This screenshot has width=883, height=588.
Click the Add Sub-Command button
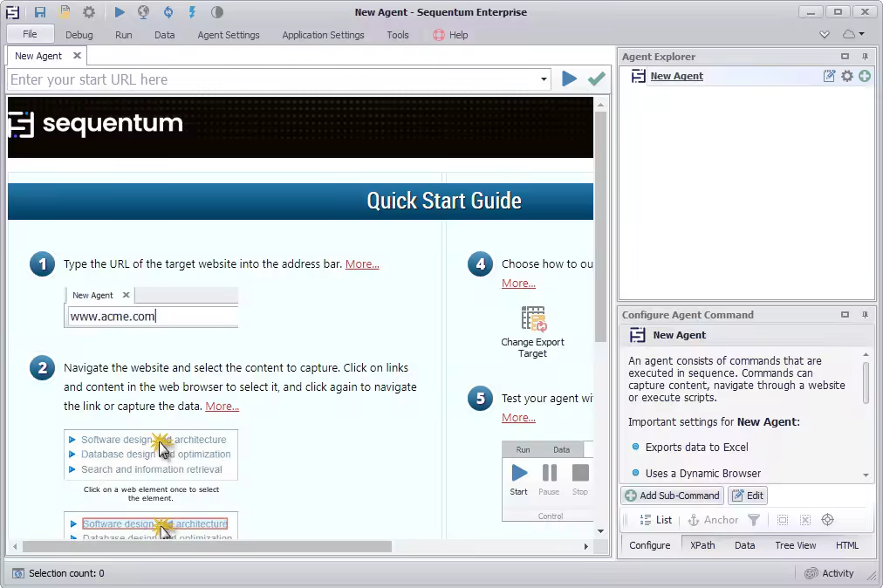[x=673, y=496]
